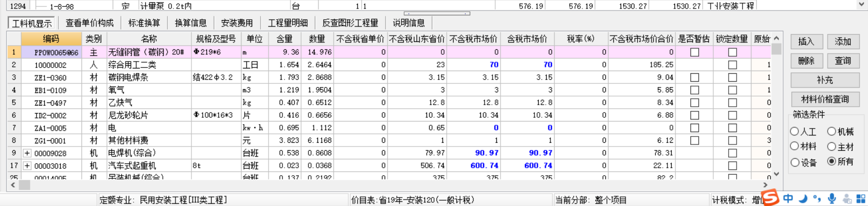
Task: Toggle Sogou Chinese/English mode indicator 中
Action: 788,199
